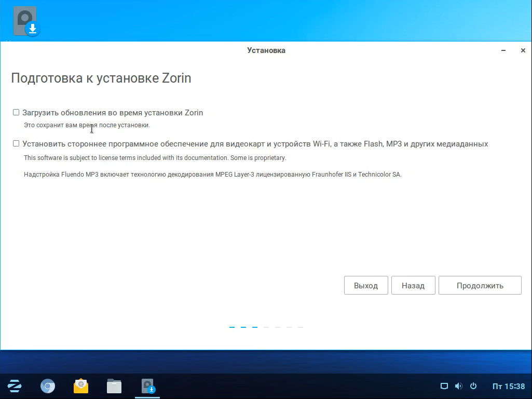Open the Install Zorin desktop shortcut
Screen dimensions: 532x399
click(x=26, y=22)
